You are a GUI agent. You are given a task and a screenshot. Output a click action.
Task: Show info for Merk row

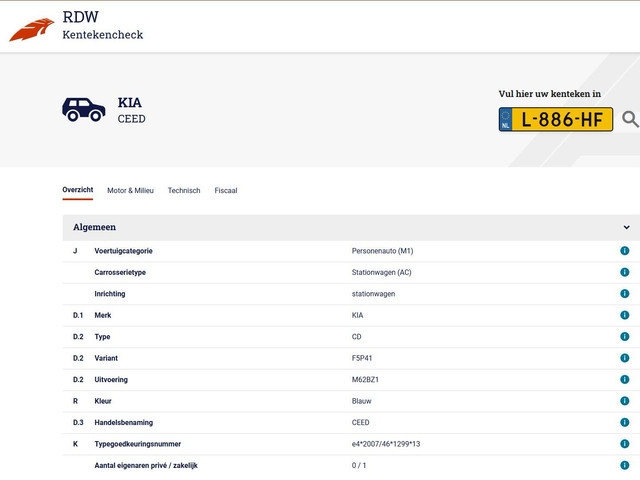click(x=625, y=315)
